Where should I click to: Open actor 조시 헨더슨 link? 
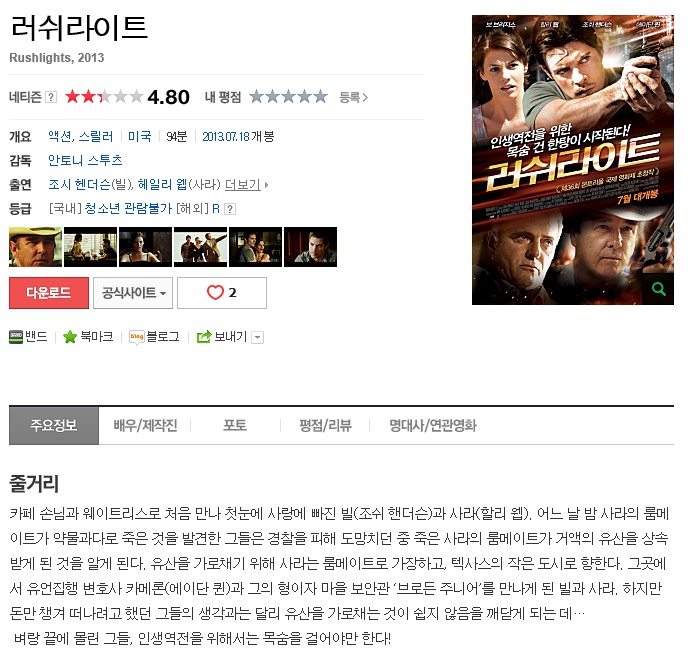[79, 185]
